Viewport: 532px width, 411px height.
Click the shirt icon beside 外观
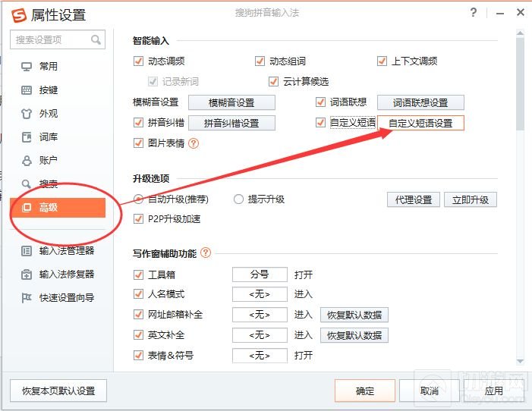point(27,114)
